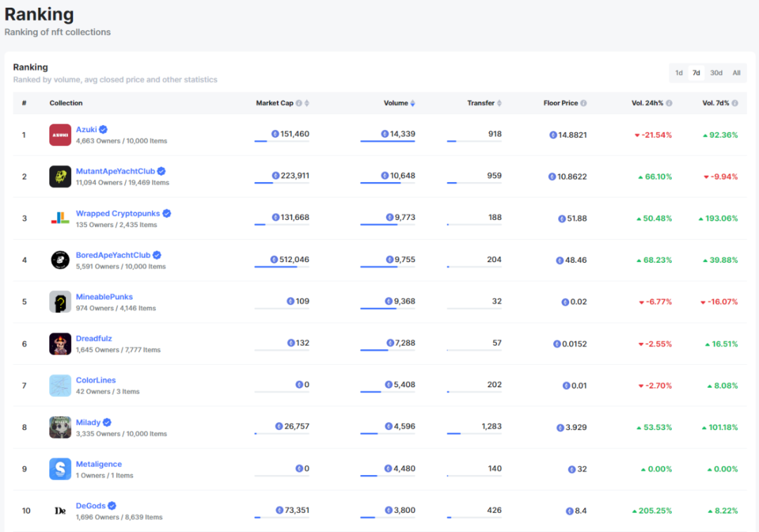Click the MineablePunks collection logo

(60, 302)
